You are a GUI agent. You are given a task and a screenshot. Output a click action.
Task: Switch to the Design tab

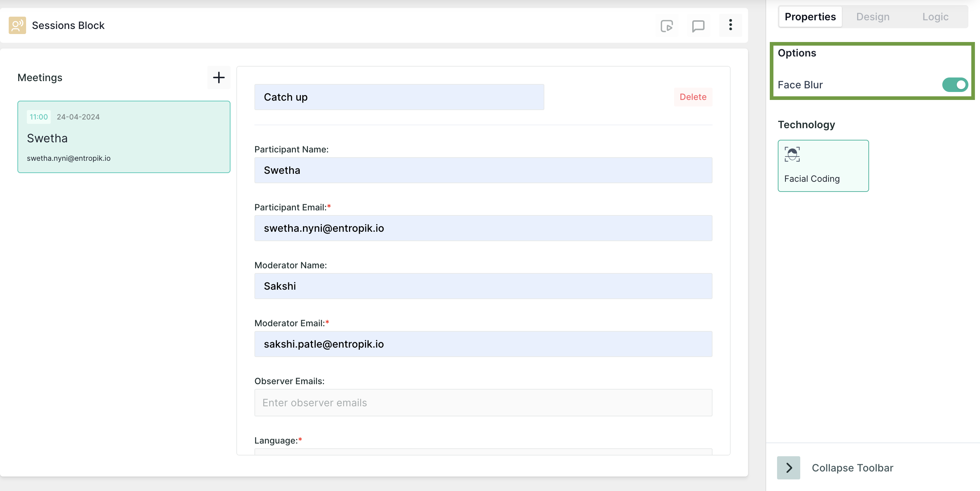pyautogui.click(x=873, y=17)
